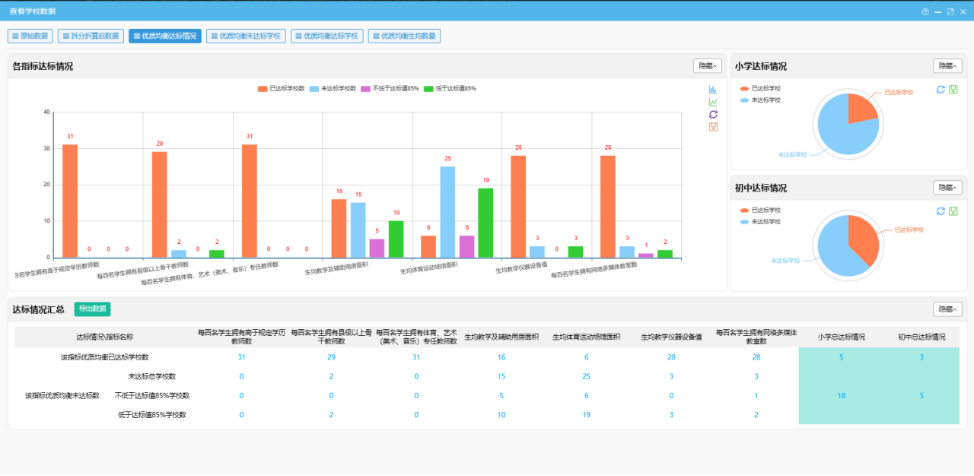Open the 原始数据 tab
This screenshot has width=974, height=476.
pyautogui.click(x=28, y=36)
